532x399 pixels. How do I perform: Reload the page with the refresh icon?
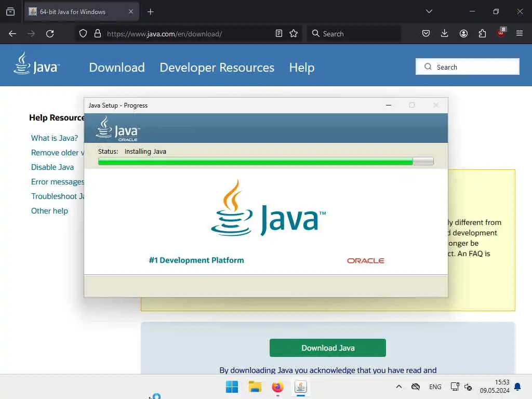50,34
